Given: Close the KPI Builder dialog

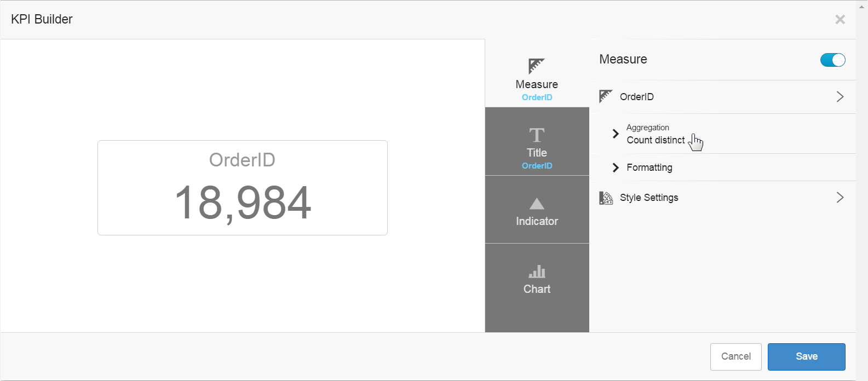Looking at the screenshot, I should click(840, 20).
